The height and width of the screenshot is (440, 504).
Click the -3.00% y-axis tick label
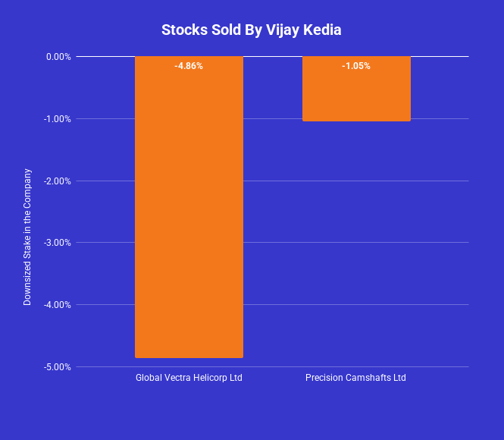pos(58,243)
